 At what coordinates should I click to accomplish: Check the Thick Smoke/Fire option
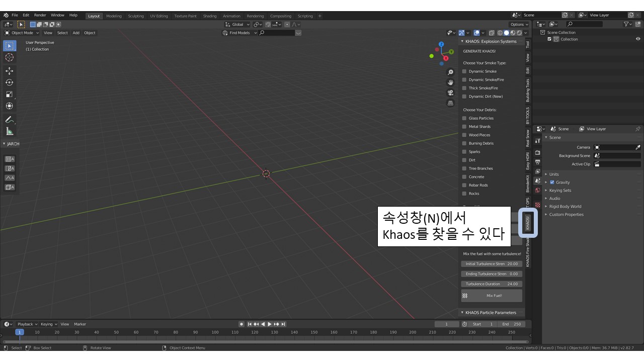click(464, 88)
